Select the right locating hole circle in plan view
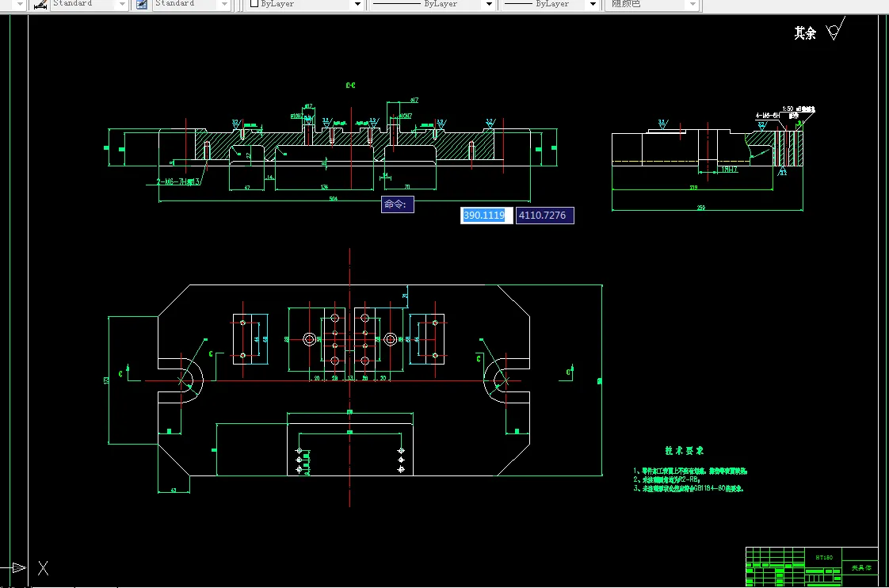Image resolution: width=889 pixels, height=588 pixels. (391, 339)
